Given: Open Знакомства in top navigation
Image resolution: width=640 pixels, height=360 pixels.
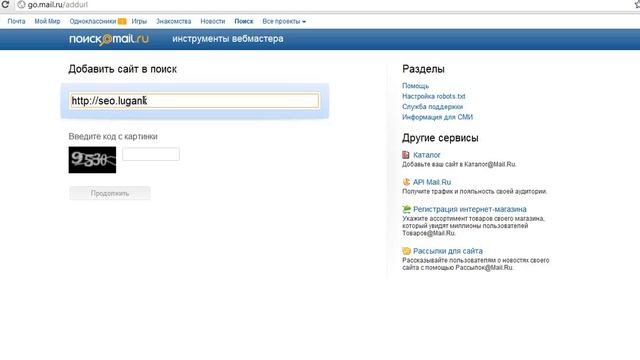Looking at the screenshot, I should click(x=173, y=21).
